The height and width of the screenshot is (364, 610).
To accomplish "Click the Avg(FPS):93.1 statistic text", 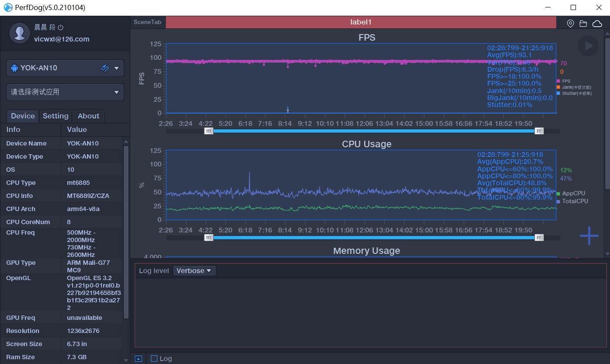I will [509, 55].
